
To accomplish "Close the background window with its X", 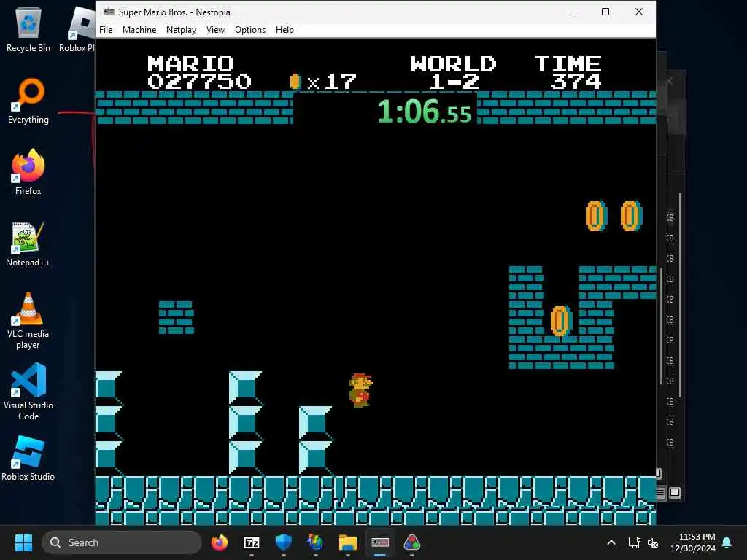I will 670,81.
